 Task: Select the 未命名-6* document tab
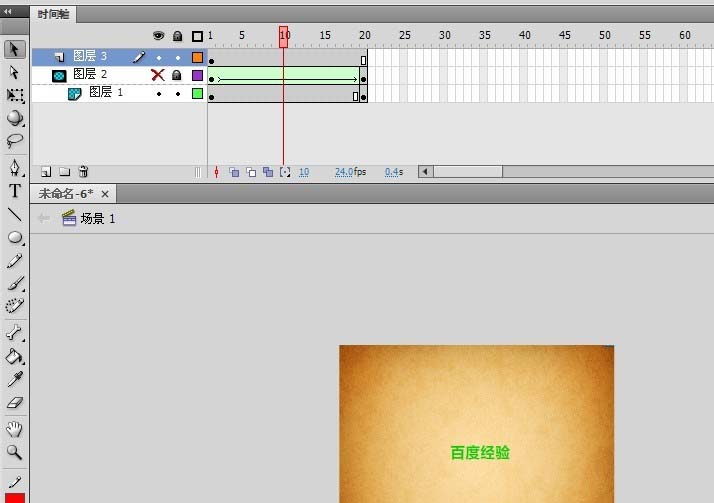(66, 194)
